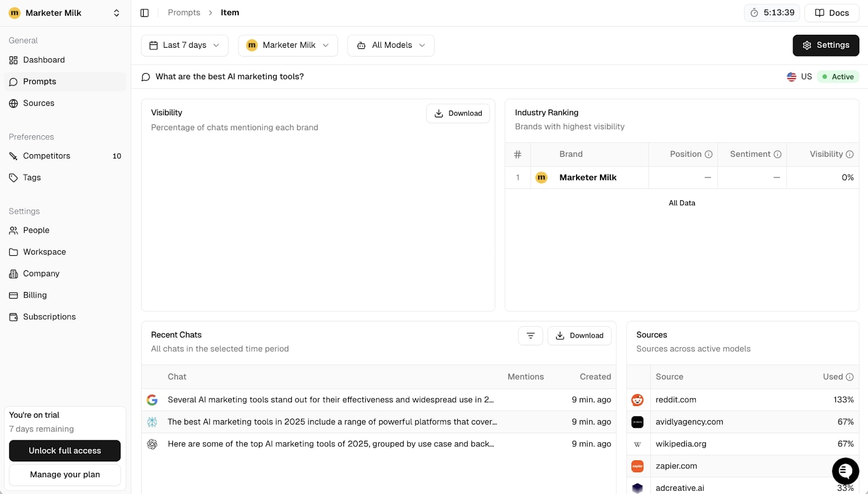Click the Billing card icon
Screen dimensions: 868x494
14,295
